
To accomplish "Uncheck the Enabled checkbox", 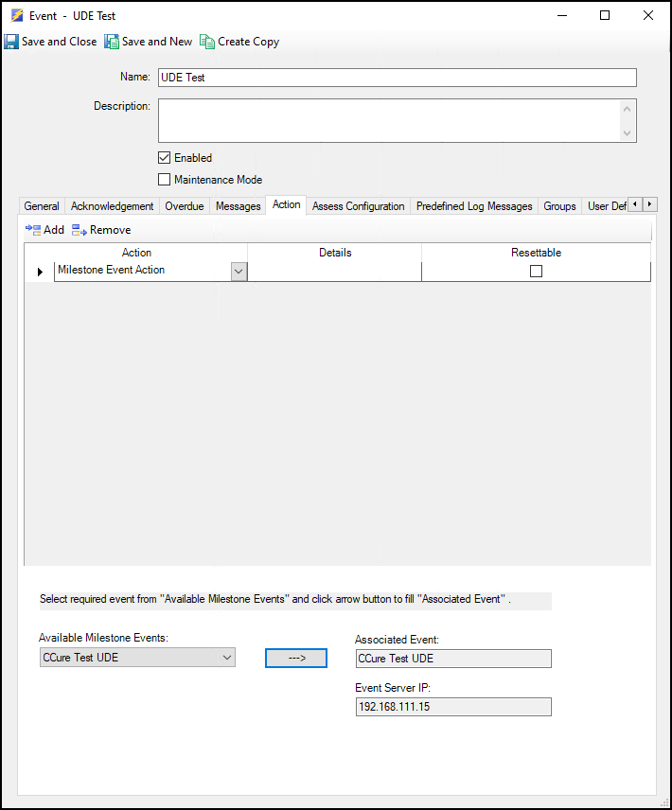I will [165, 158].
